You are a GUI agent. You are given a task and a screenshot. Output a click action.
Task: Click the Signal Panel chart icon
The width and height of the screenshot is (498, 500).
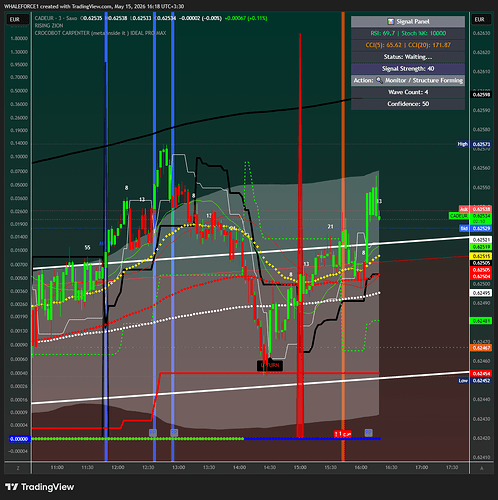(390, 22)
